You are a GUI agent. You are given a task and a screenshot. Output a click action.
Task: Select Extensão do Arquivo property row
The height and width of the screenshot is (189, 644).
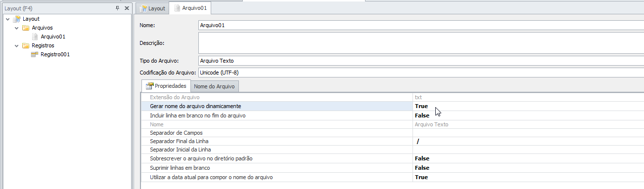click(393, 98)
